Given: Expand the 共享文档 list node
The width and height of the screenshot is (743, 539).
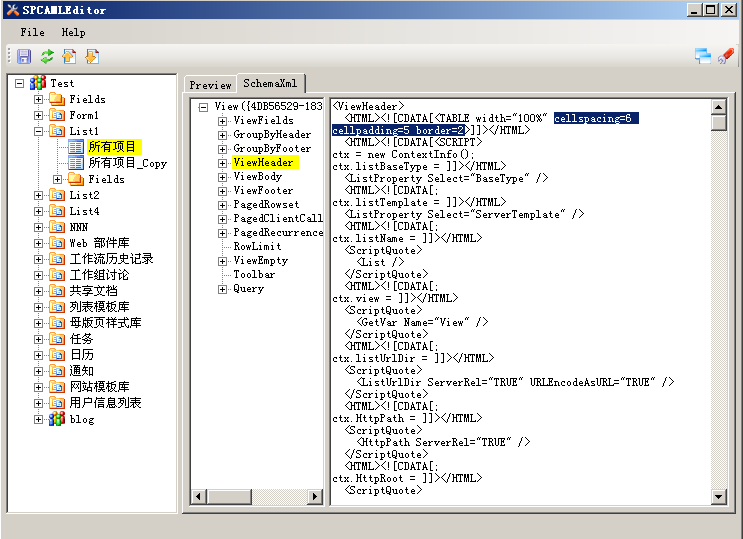Looking at the screenshot, I should (x=39, y=291).
